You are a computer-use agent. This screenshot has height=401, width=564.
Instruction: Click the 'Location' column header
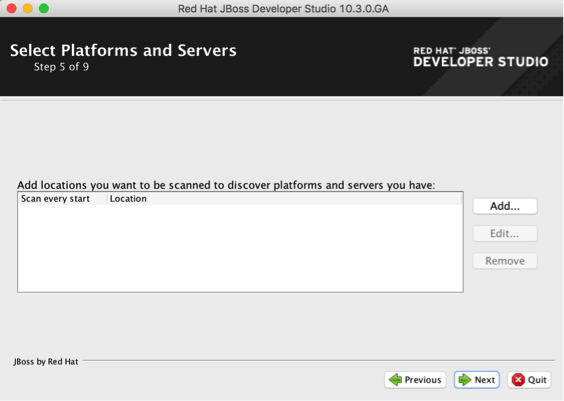pyautogui.click(x=285, y=199)
